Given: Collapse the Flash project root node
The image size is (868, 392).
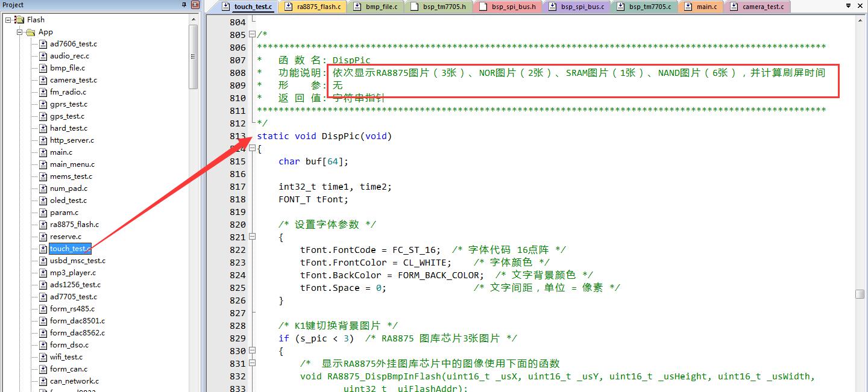Looking at the screenshot, I should click(8, 20).
